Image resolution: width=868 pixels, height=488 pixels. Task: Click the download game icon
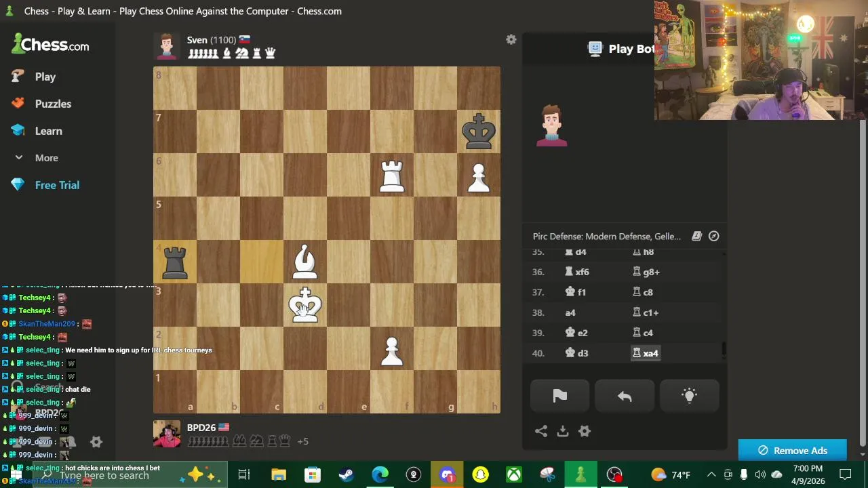click(x=563, y=431)
